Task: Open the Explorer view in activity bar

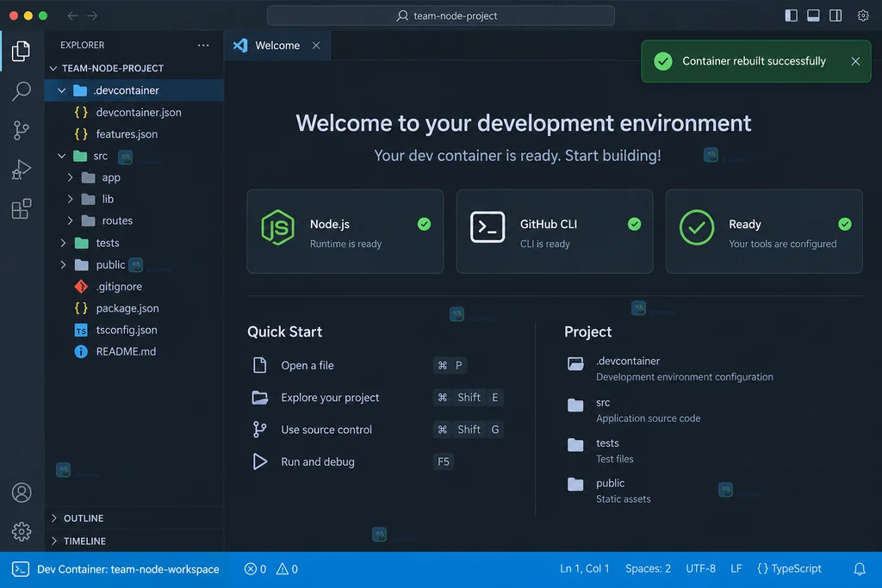Action: (x=21, y=51)
